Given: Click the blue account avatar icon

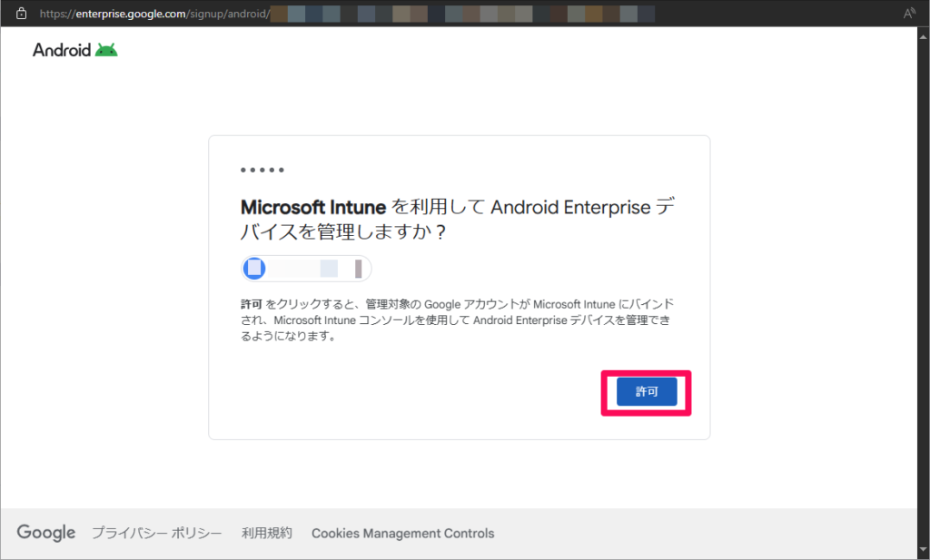Looking at the screenshot, I should click(254, 269).
